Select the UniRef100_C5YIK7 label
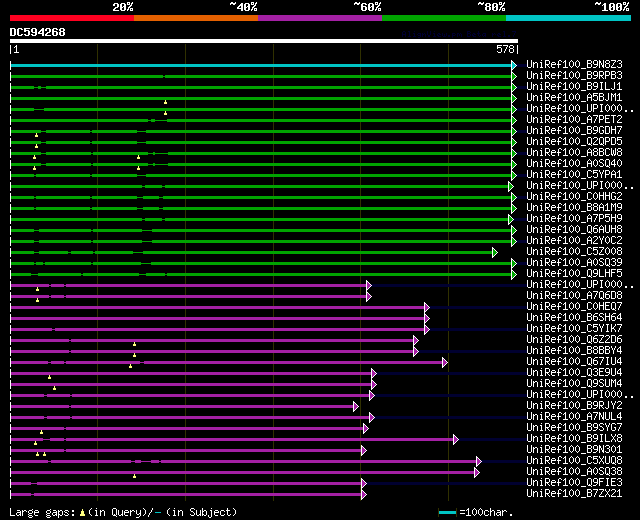This screenshot has height=520, width=640. click(x=574, y=329)
